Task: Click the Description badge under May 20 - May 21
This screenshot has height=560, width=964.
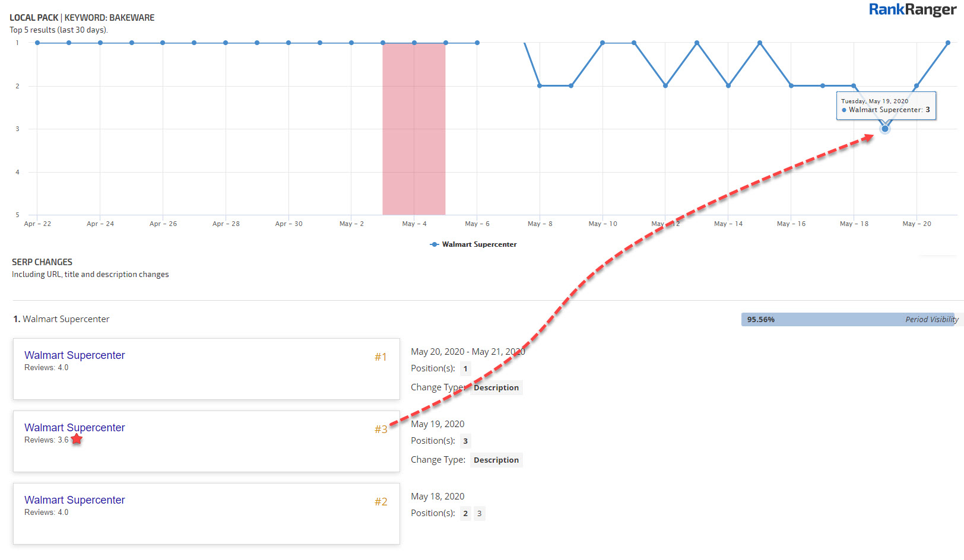Action: tap(496, 387)
